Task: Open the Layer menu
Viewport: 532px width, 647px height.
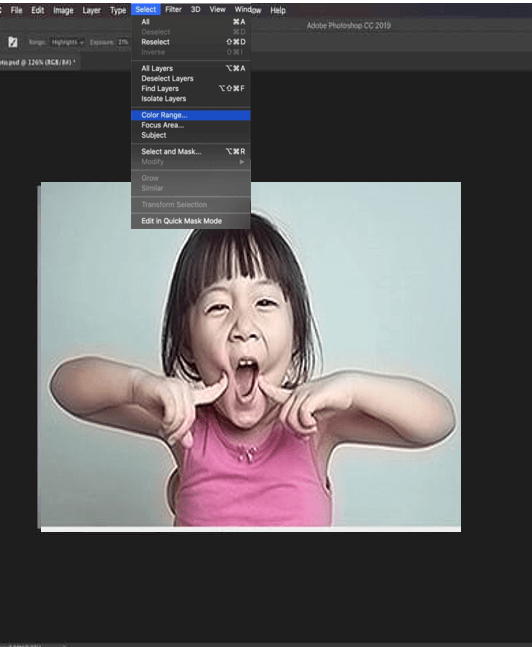Action: pos(91,10)
